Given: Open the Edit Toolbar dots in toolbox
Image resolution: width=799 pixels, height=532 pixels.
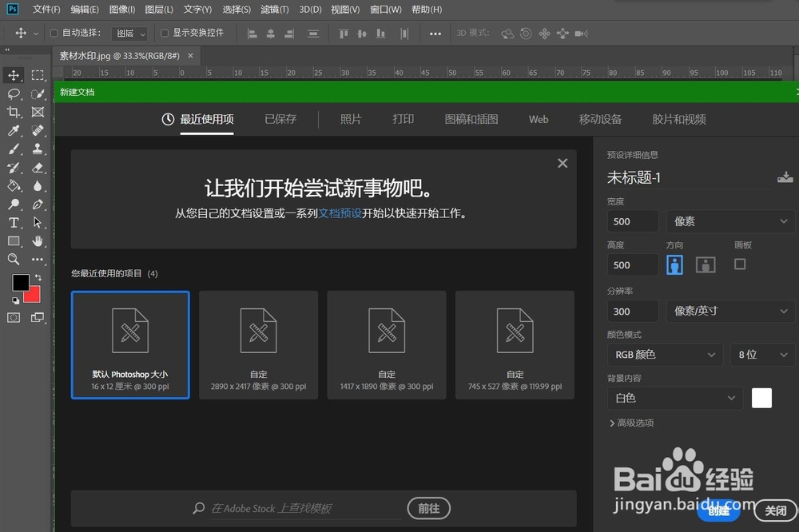Looking at the screenshot, I should click(38, 260).
